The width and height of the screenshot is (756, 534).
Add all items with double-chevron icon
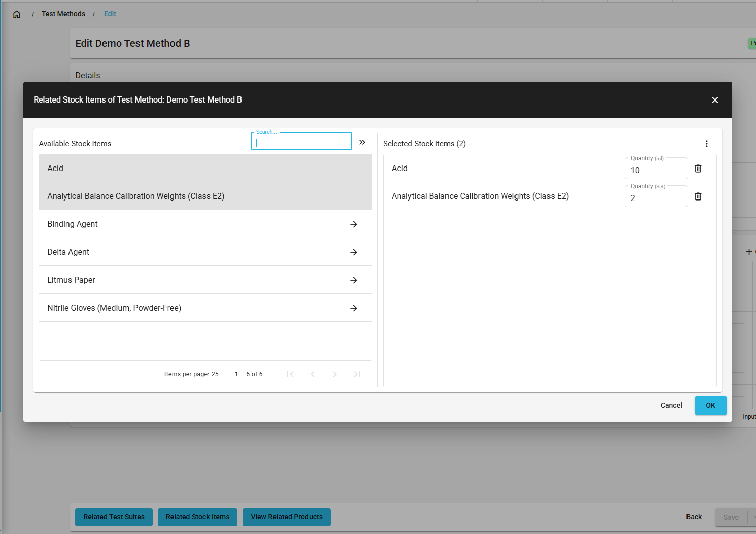[362, 142]
